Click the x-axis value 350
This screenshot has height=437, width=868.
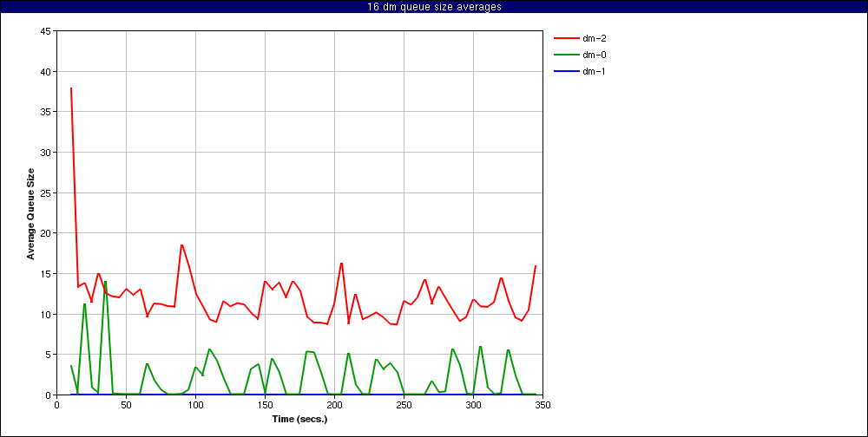(x=543, y=405)
